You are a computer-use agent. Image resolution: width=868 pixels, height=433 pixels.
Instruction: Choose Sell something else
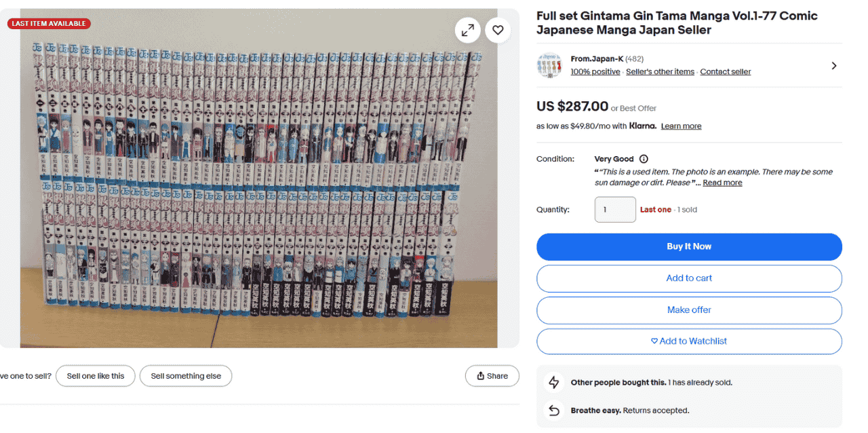click(186, 376)
